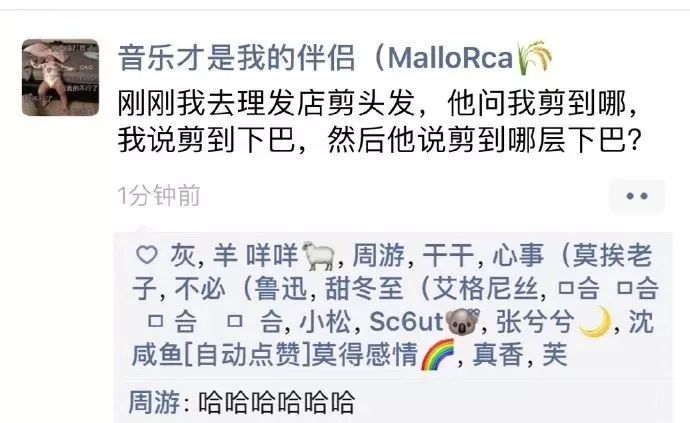Click the wheat emoji beside MalloRca
Image resolution: width=690 pixels, height=423 pixels.
pyautogui.click(x=534, y=57)
